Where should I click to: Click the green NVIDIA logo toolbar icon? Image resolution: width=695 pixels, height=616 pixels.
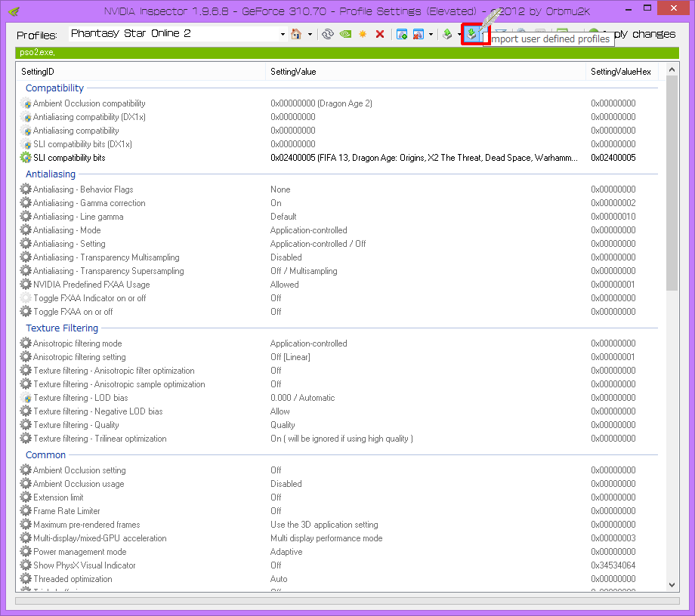pyautogui.click(x=346, y=34)
